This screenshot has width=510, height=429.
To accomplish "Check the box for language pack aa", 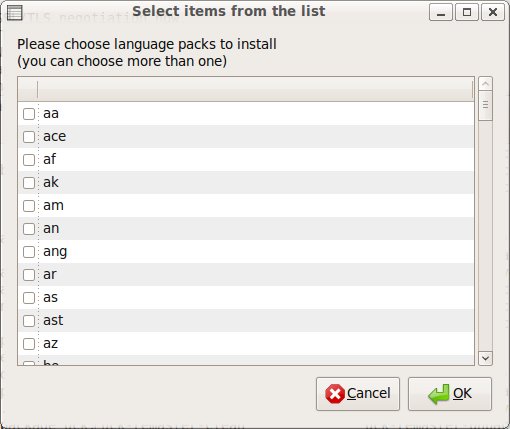I will (x=29, y=114).
